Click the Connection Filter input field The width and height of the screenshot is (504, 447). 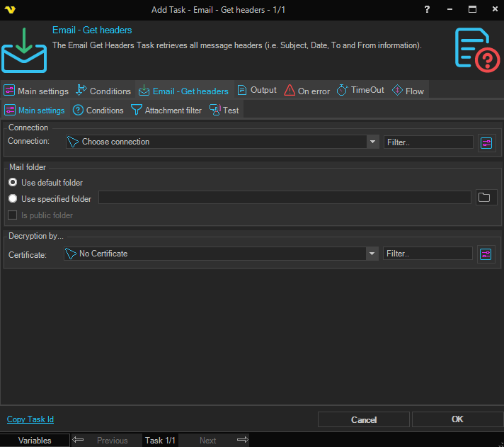point(428,142)
